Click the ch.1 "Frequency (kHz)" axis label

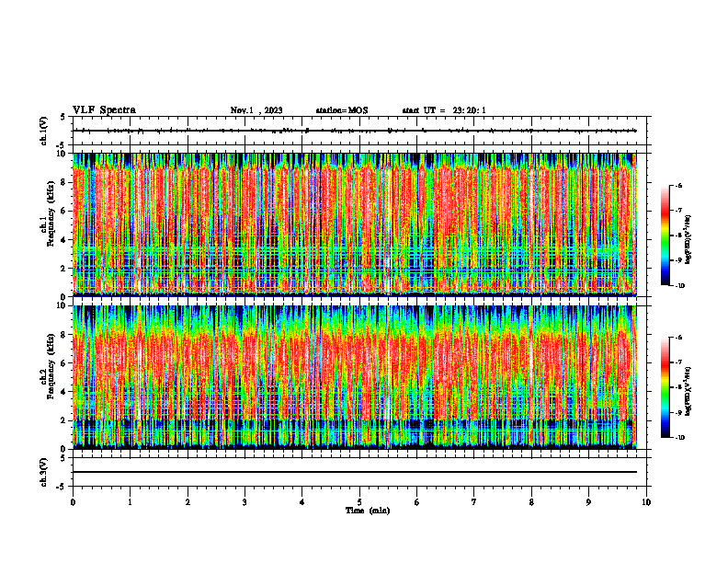coord(51,213)
